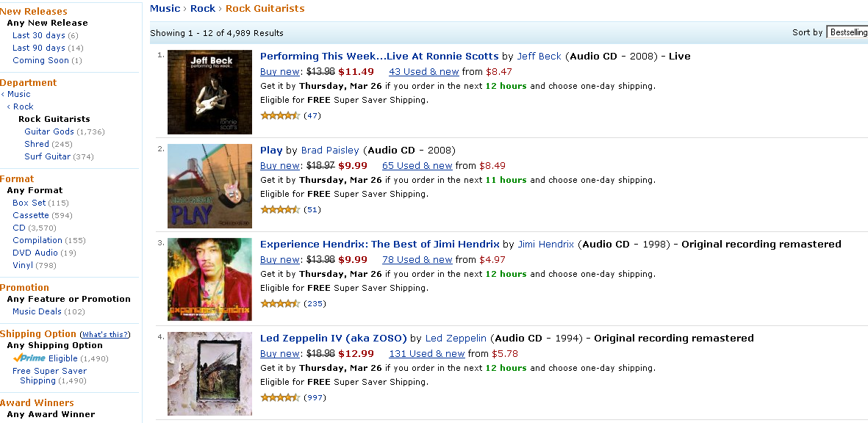Viewport: 868px width, 423px height.
Task: Click Jeff Beck album star rating
Action: [280, 115]
